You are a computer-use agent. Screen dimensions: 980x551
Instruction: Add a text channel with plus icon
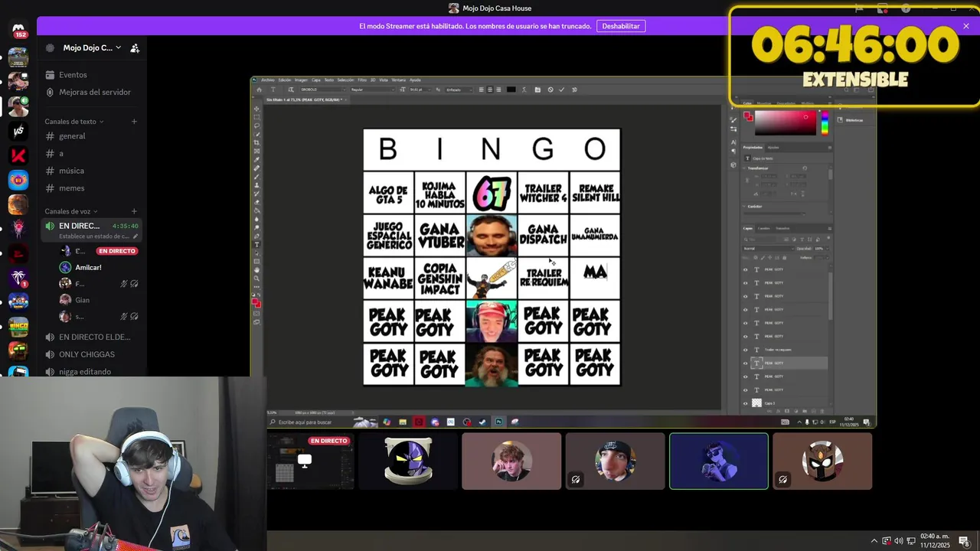(x=134, y=121)
